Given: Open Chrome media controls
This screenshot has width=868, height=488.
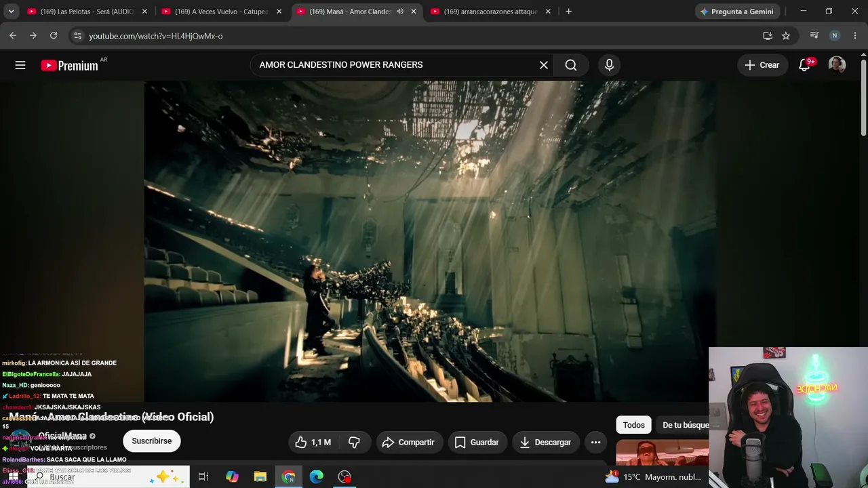Looking at the screenshot, I should 814,36.
